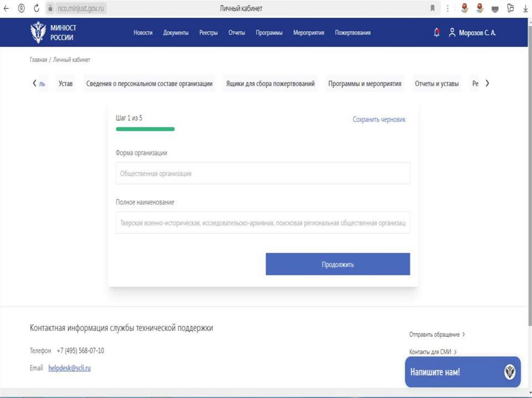Open the browser three-dots menu
This screenshot has width=532, height=398.
[447, 8]
